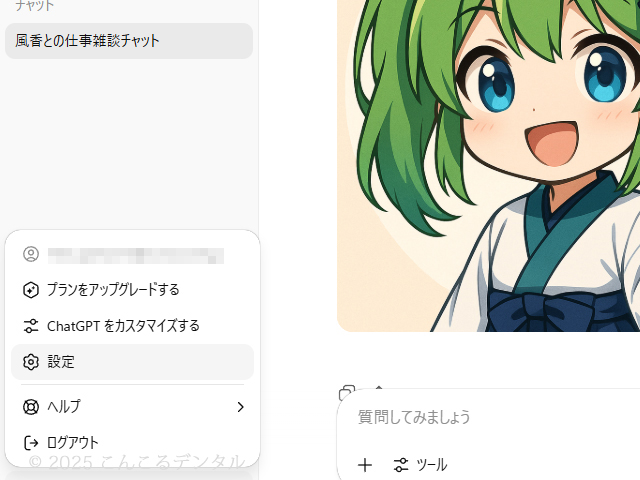Click the lifebuoy ヘルプ icon
This screenshot has height=480, width=640.
[31, 407]
